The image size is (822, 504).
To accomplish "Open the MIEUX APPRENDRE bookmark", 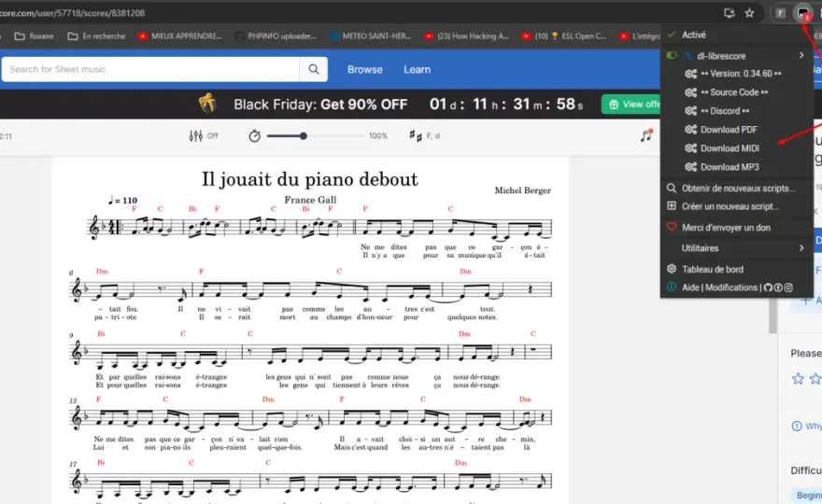I will click(179, 36).
